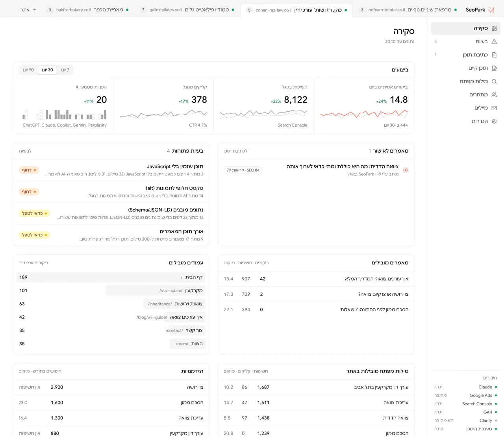This screenshot has height=437, width=504.
Task: Click the מיילים envelope icon
Action: tap(494, 108)
